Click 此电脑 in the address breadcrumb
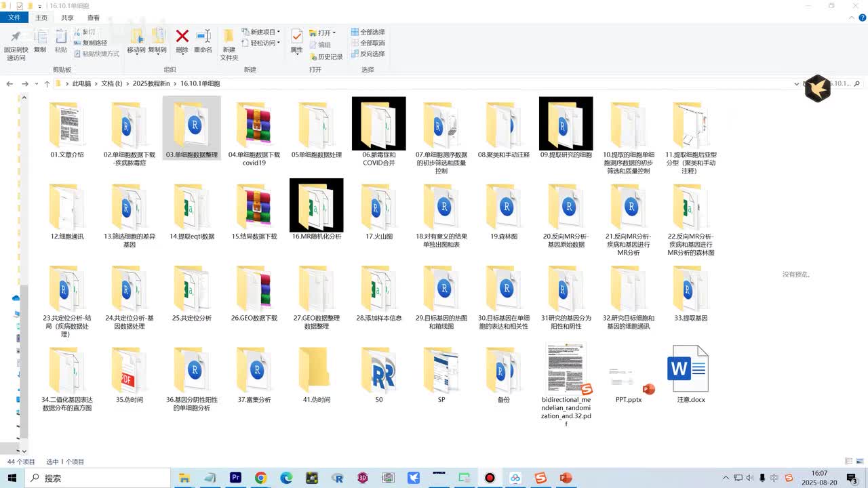 (81, 83)
